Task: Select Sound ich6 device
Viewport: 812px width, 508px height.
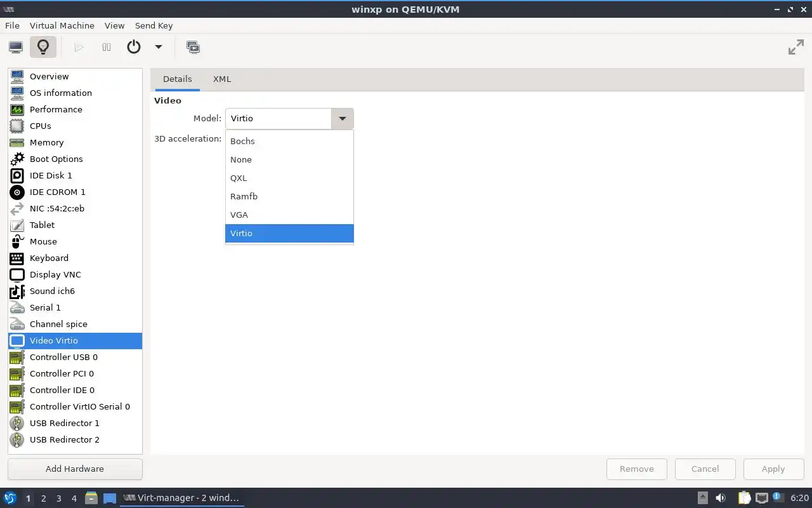Action: coord(75,291)
